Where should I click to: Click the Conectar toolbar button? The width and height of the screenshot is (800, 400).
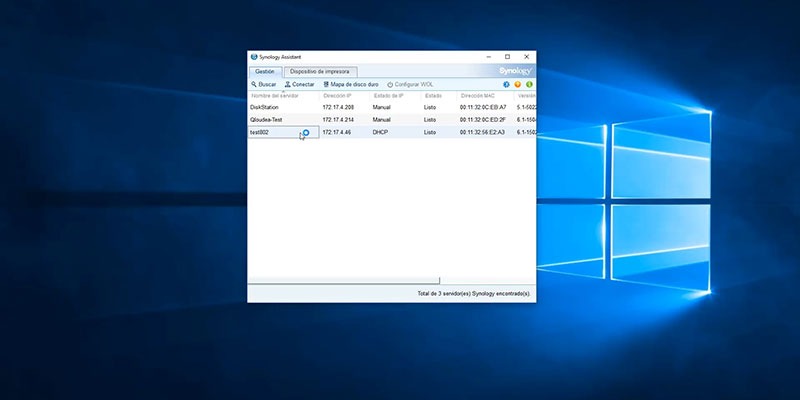(299, 84)
